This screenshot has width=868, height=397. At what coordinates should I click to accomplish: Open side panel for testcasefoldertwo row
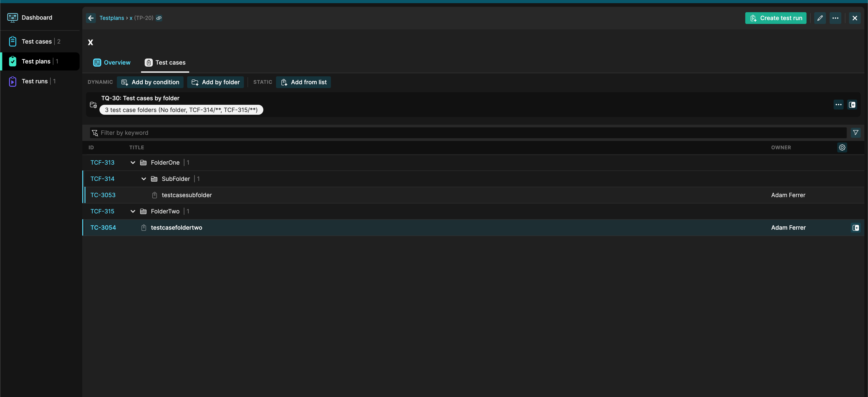(856, 228)
